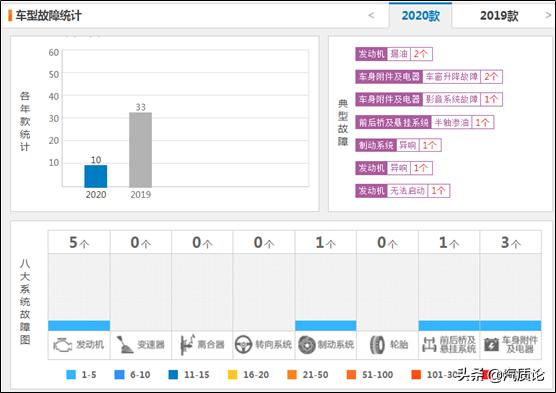The width and height of the screenshot is (556, 393).
Task: Click the yellow 16-20 legend swatch
Action: click(233, 375)
